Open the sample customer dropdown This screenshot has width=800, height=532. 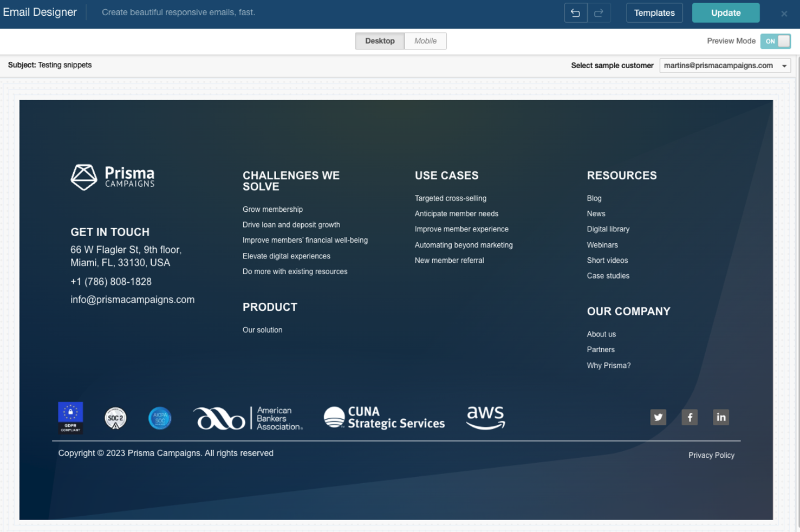pyautogui.click(x=725, y=66)
